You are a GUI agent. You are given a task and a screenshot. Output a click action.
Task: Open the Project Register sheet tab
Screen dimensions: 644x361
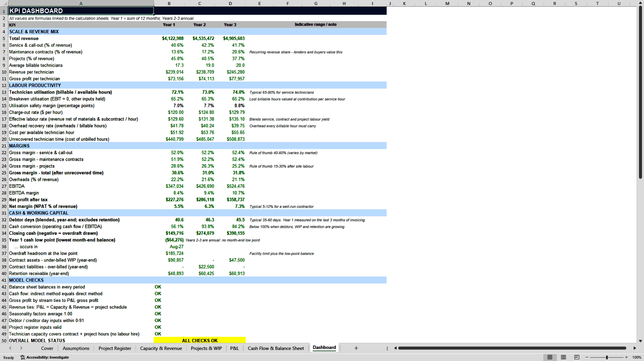tap(115, 348)
